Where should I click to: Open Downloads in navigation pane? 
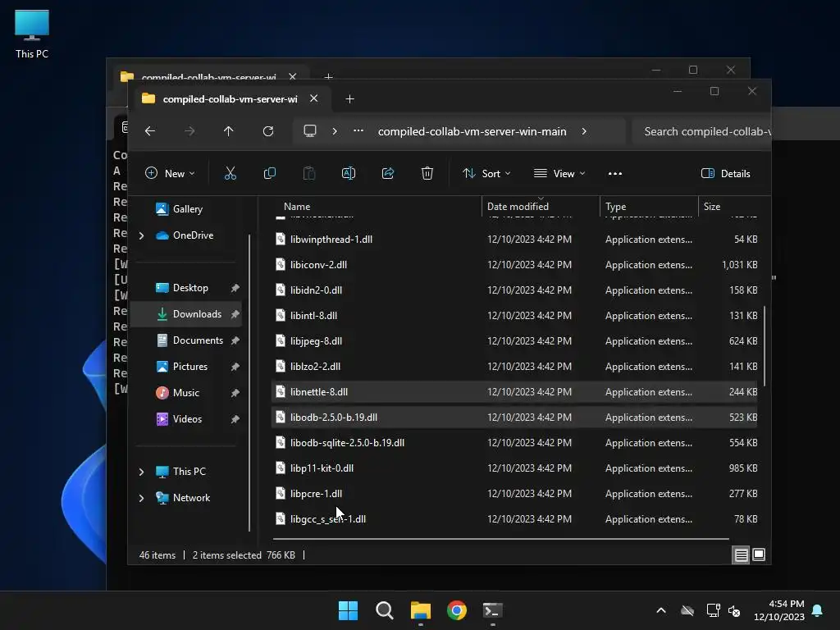[186, 314]
